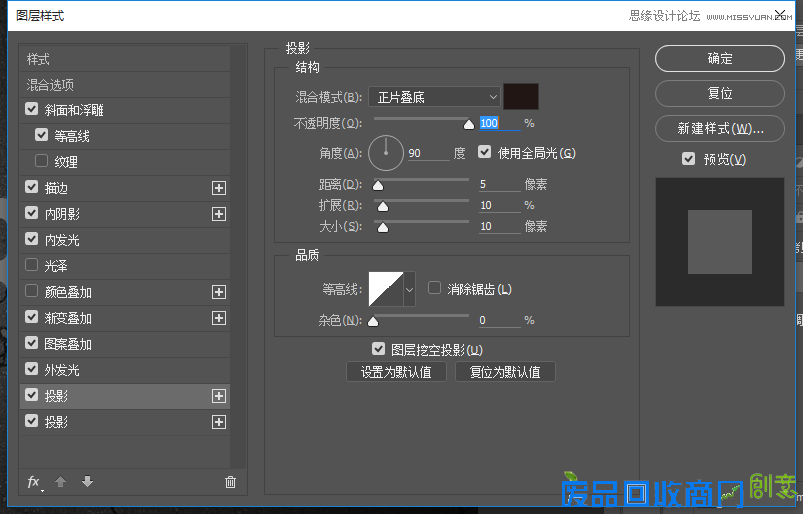The height and width of the screenshot is (514, 803).
Task: Click 不透明度 value field
Action: 500,123
